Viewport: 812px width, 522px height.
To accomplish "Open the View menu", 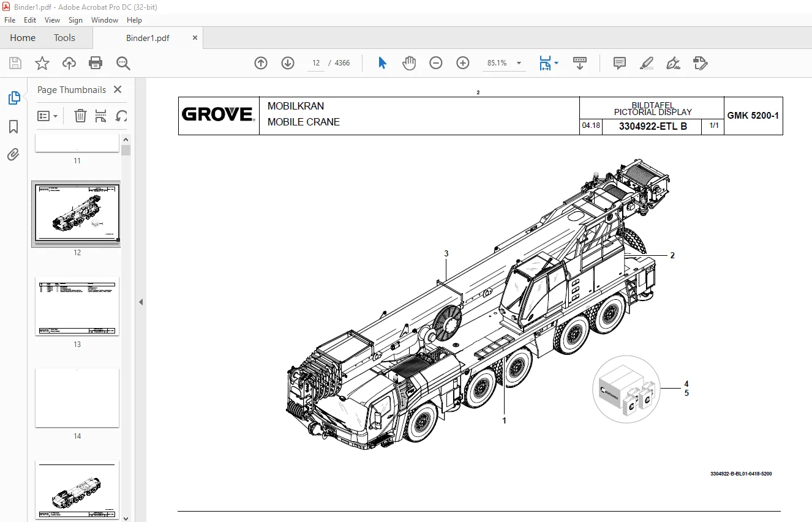I will pos(52,20).
